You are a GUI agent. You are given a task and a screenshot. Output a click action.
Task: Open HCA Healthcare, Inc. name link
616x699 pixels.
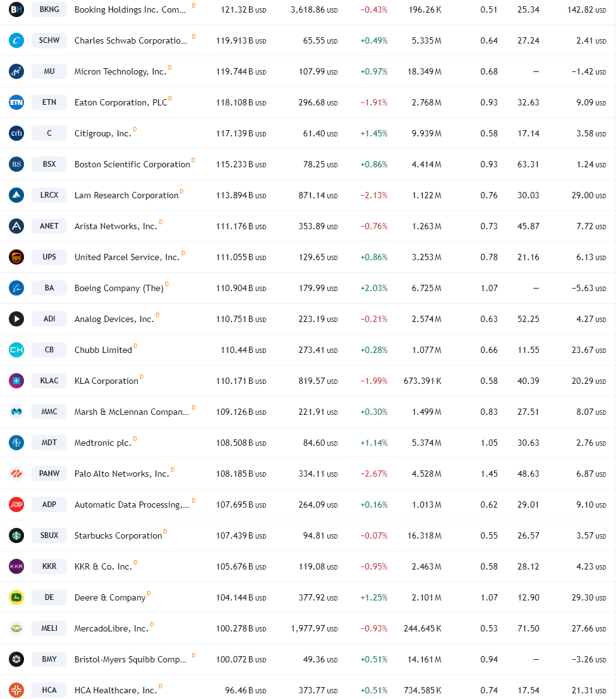[116, 691]
